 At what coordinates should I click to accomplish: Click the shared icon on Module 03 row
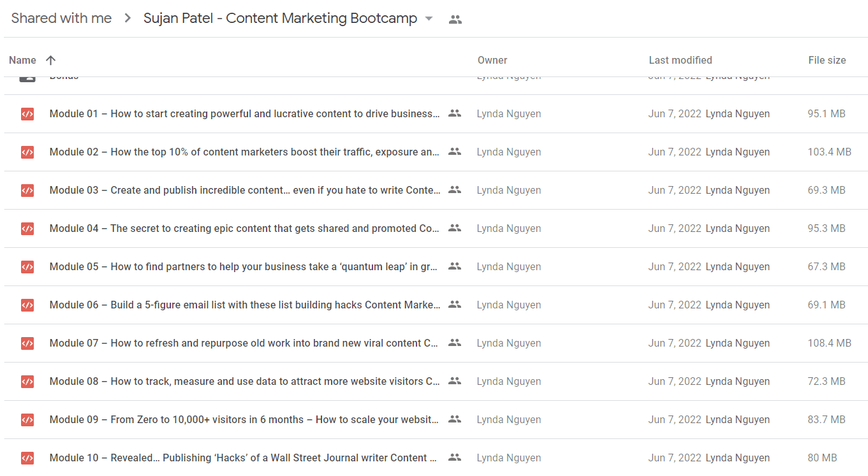click(455, 190)
